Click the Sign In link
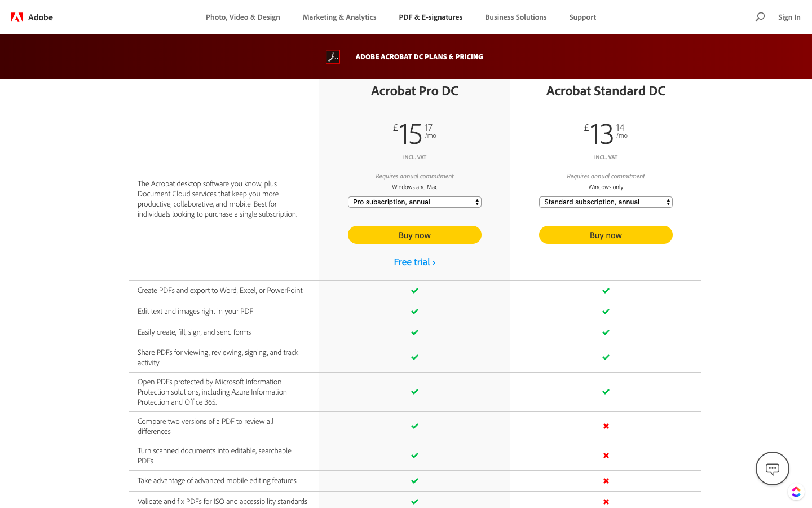 pos(789,17)
